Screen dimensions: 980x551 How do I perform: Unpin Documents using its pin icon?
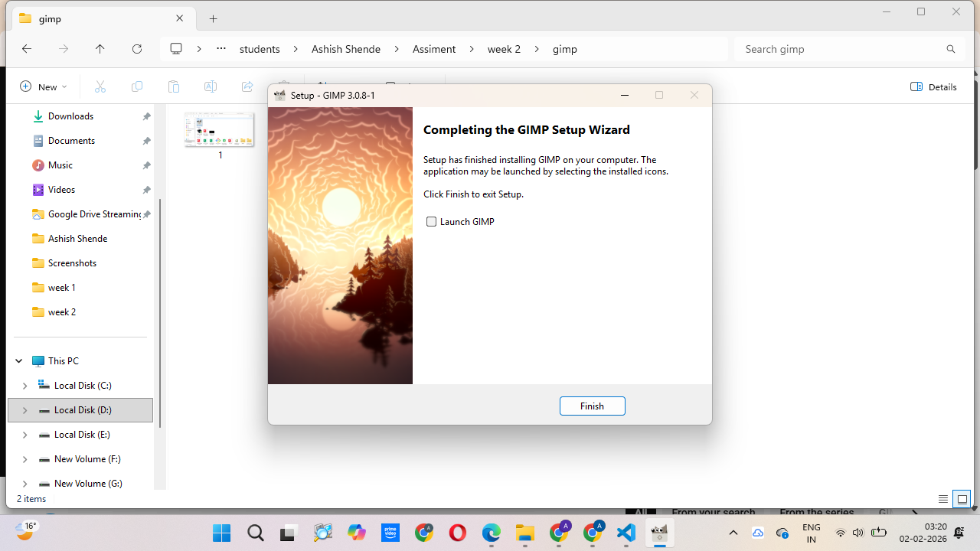pos(146,141)
